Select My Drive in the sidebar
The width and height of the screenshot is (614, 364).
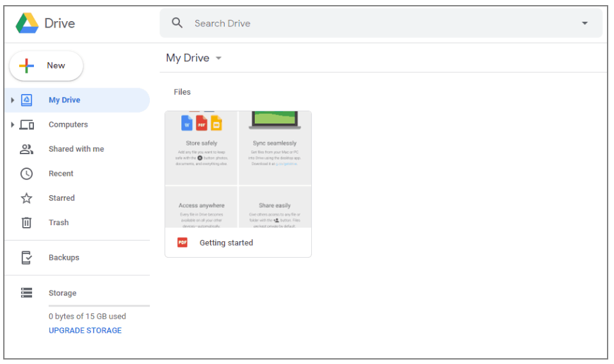[x=77, y=100]
